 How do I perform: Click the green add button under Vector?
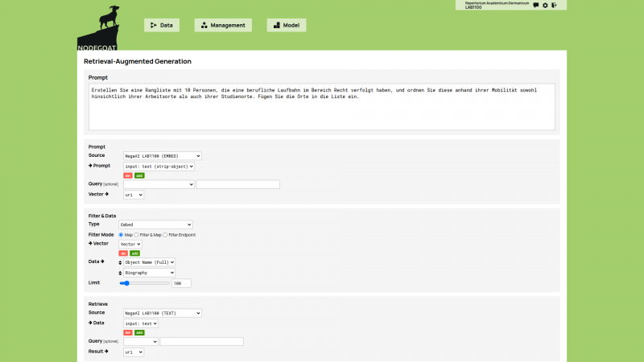[134, 253]
